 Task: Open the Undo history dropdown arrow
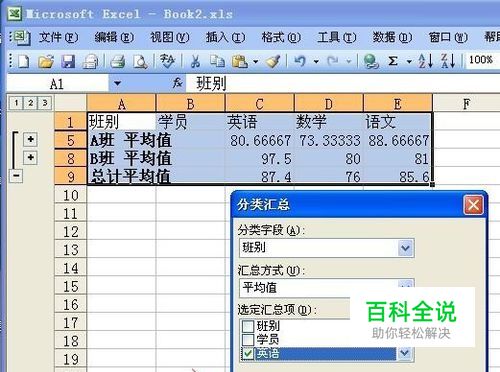[316, 62]
